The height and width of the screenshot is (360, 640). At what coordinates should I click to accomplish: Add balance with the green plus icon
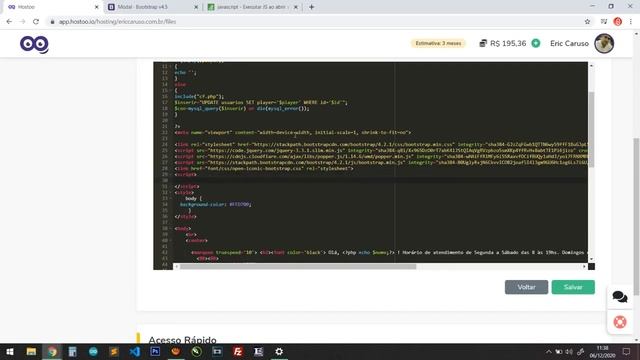536,43
